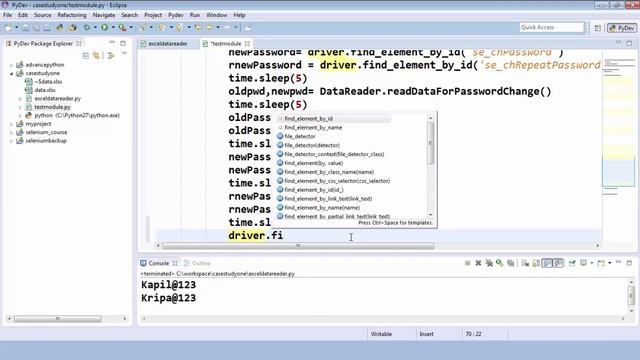The width and height of the screenshot is (640, 360).
Task: Expand the seleniumbackup project node
Action: 11,141
